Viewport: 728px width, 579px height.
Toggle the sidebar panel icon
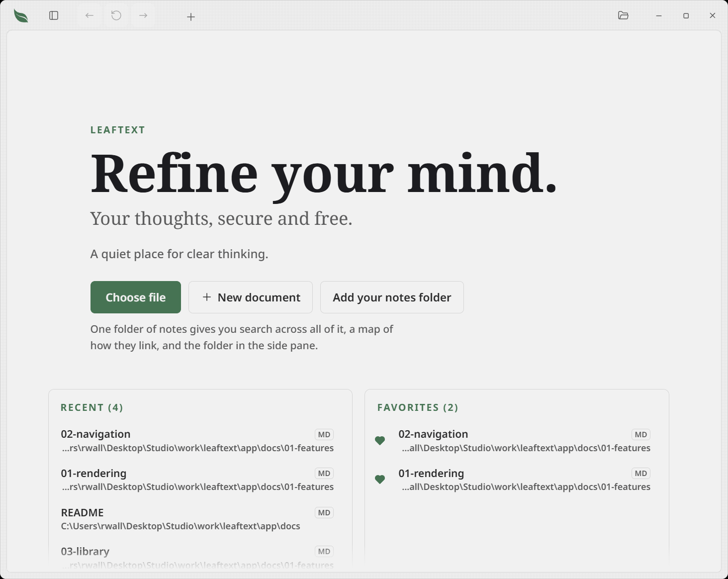[x=54, y=16]
